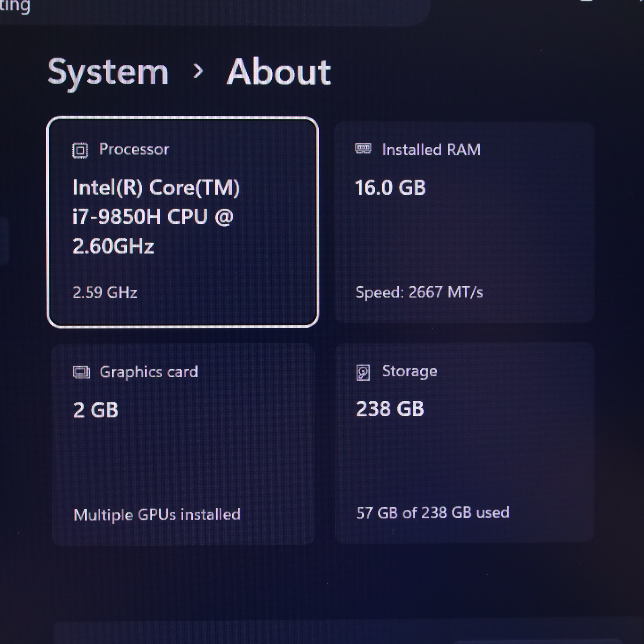Viewport: 644px width, 644px height.
Task: Select the Intel Core i7-9850H processor name
Action: coord(156,217)
